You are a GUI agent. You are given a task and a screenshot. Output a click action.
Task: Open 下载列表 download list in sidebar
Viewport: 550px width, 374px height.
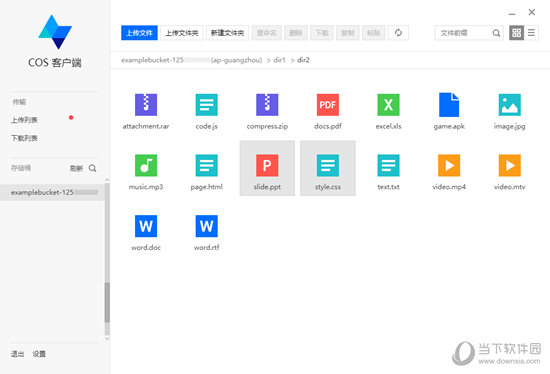click(24, 138)
